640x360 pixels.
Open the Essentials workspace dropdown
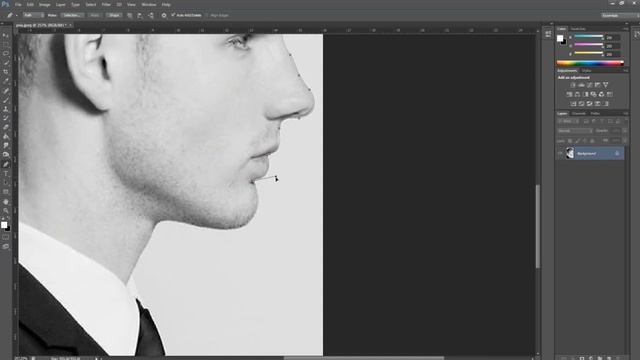click(619, 16)
